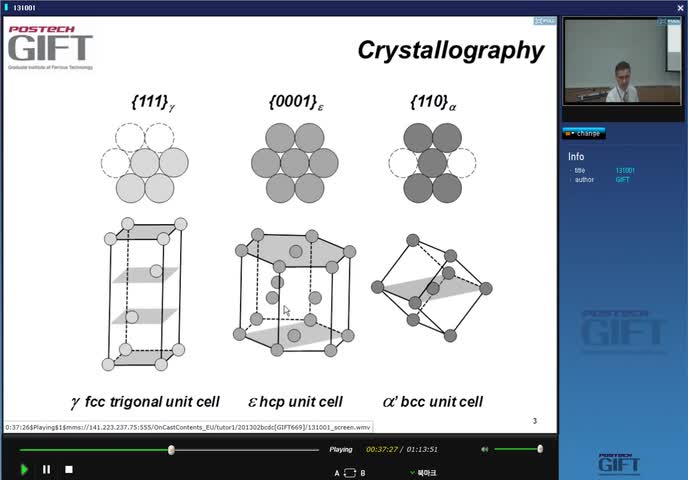
Task: Click the playback progress slider handle
Action: click(172, 450)
